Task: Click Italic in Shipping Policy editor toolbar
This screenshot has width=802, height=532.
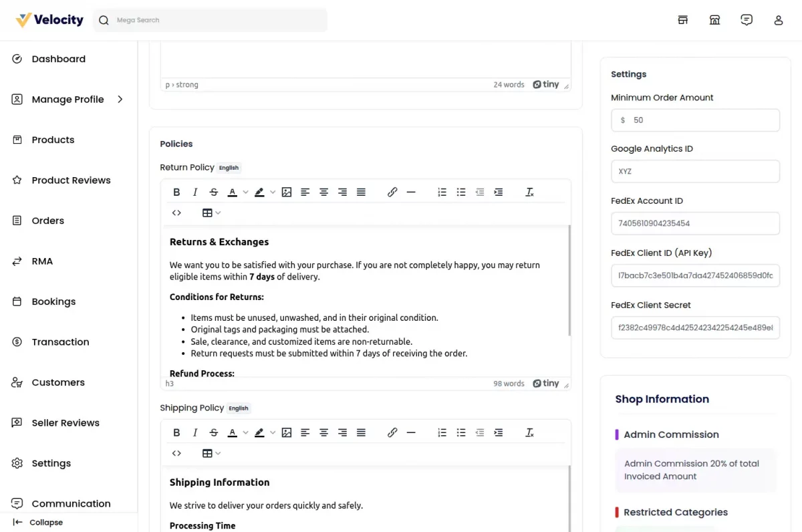Action: tap(195, 432)
